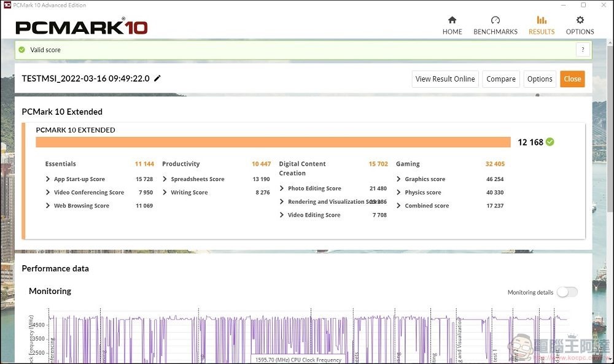Expand the Graphics score row

point(399,179)
